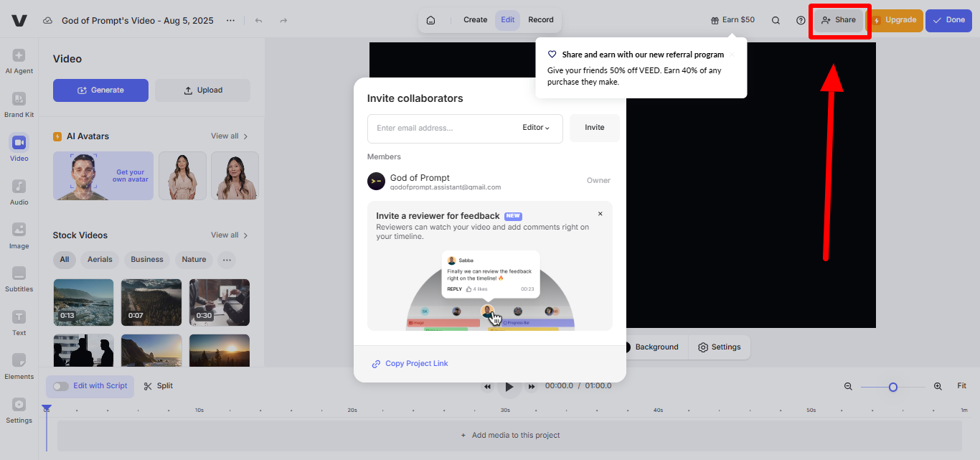Click the timeline playhead marker
This screenshot has width=980, height=460.
[47, 409]
